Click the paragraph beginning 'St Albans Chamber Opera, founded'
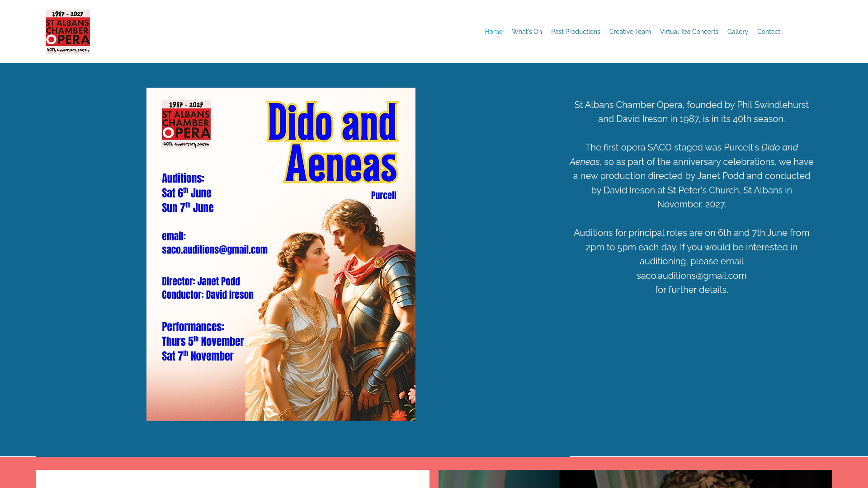The height and width of the screenshot is (488, 868). point(692,112)
